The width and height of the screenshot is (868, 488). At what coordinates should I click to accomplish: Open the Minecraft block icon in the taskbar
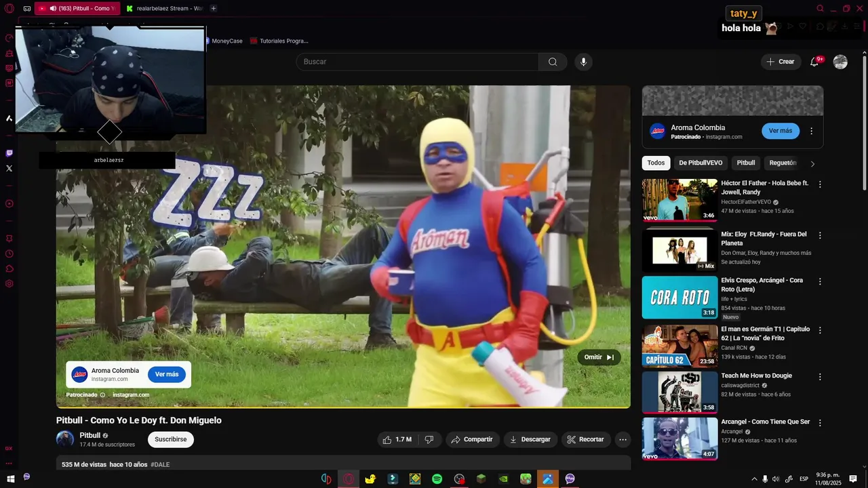[481, 479]
